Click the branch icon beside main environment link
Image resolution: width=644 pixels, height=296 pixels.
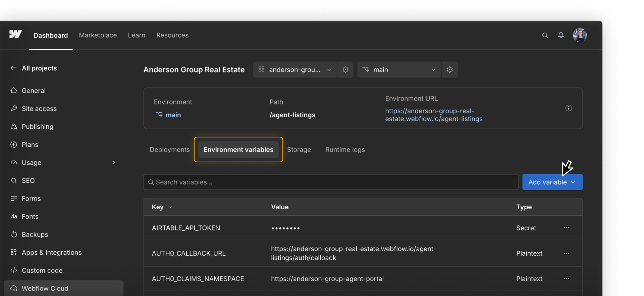pyautogui.click(x=159, y=115)
